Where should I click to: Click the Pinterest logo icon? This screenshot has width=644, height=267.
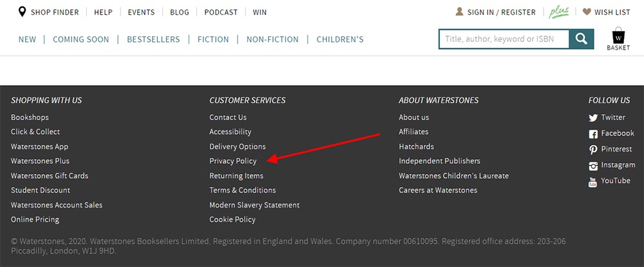pyautogui.click(x=593, y=150)
